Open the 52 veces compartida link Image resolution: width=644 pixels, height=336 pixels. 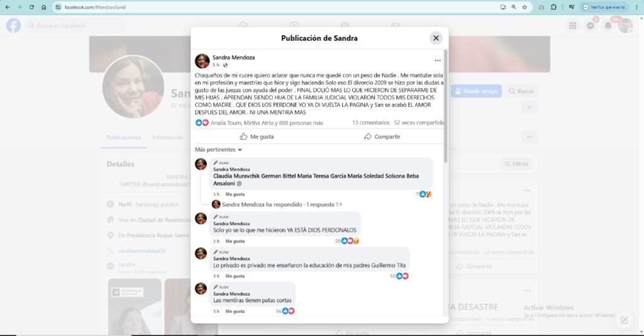[x=419, y=123]
